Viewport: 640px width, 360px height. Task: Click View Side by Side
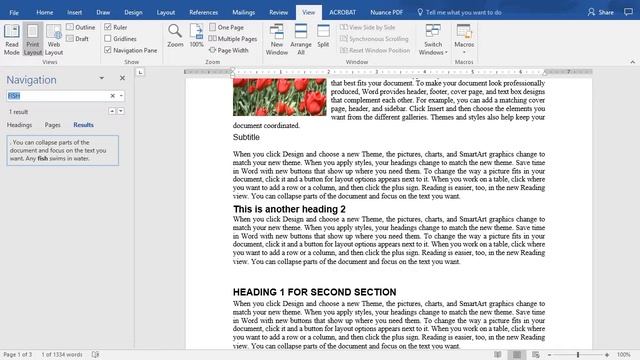367,27
